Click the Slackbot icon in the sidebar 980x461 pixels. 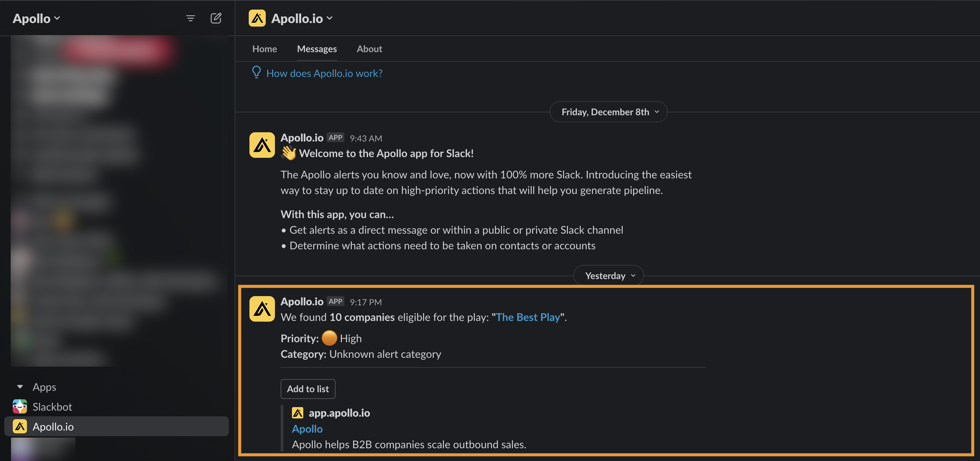[x=20, y=406]
